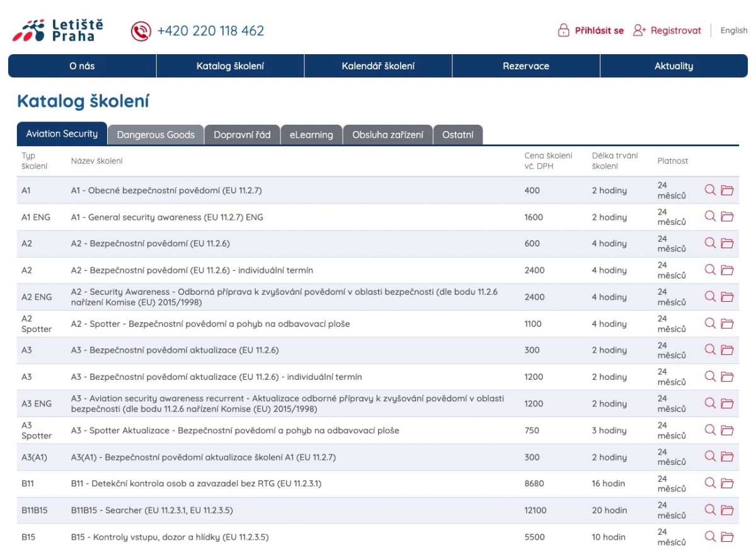Click the Název školení column header
Screen dimensions: 756x550
97,161
